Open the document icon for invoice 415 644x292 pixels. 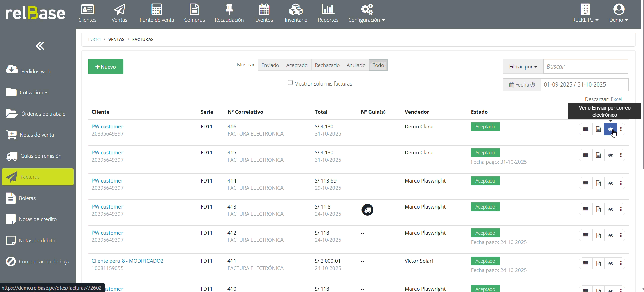click(x=598, y=155)
